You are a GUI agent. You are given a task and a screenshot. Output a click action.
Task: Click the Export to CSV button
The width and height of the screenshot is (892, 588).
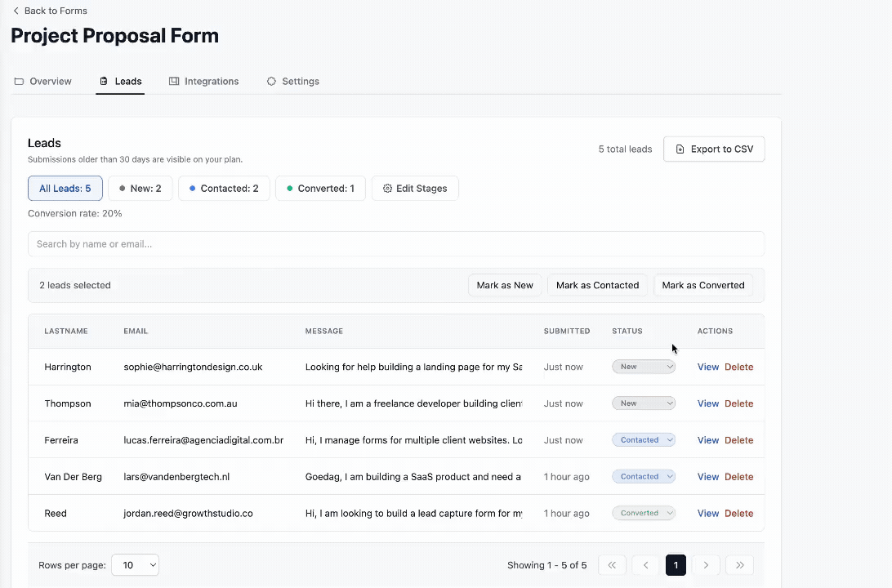click(x=714, y=149)
